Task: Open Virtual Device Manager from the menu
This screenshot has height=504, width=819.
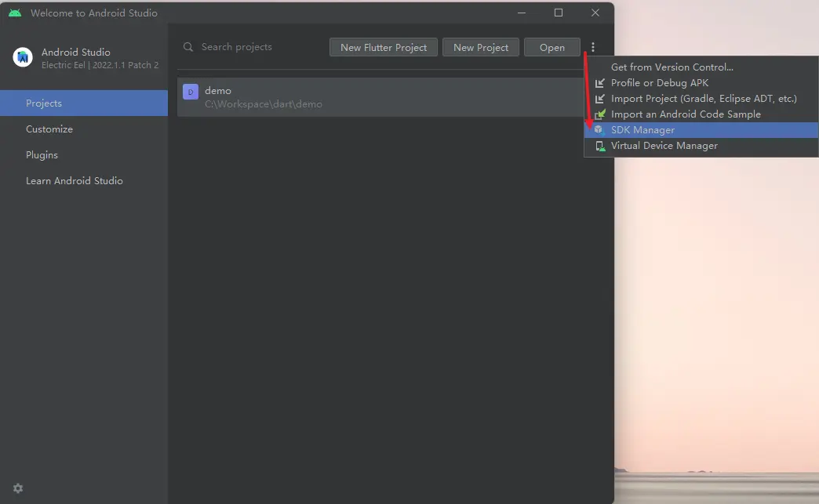Action: [701, 146]
